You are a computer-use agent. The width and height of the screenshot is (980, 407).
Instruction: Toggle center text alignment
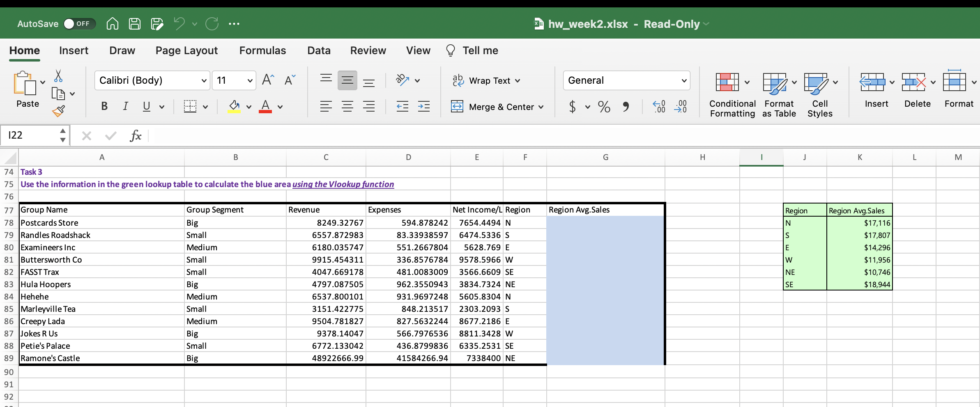click(347, 106)
